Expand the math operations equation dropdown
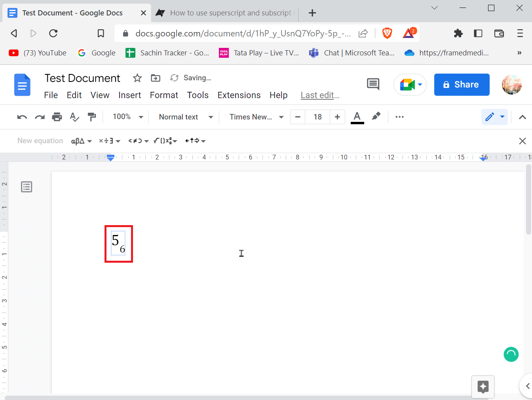The image size is (532, 400). coord(165,141)
